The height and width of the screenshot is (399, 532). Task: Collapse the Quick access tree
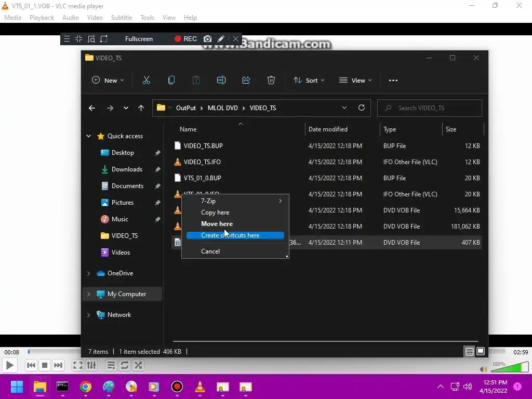(x=88, y=136)
